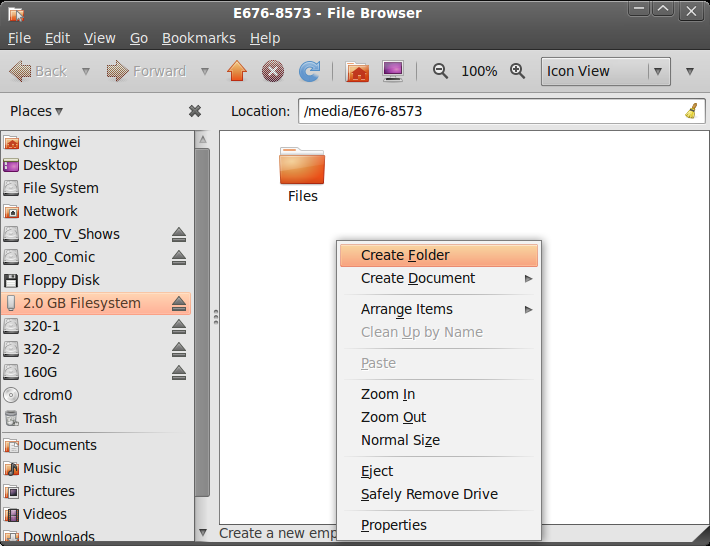Click sidebar scroll down arrow
The image size is (710, 546).
202,532
